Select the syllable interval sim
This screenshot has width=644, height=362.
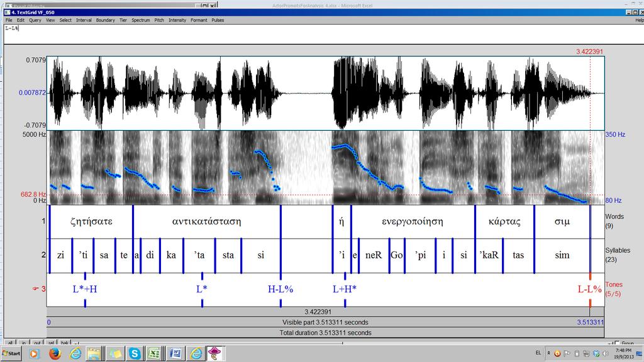(x=562, y=255)
